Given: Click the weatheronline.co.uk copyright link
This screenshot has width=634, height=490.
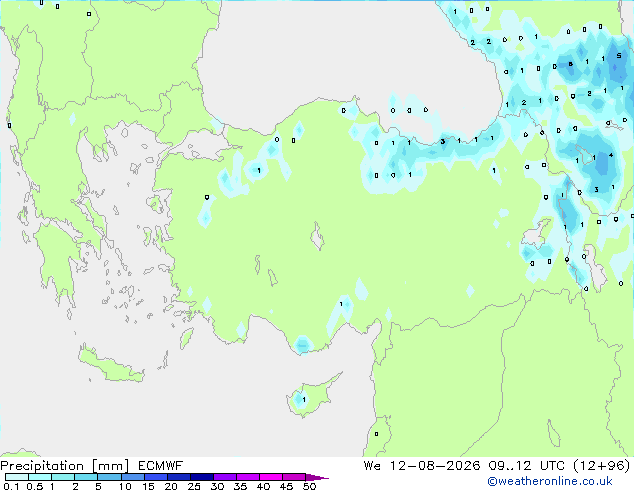Looking at the screenshot, I should tap(550, 481).
